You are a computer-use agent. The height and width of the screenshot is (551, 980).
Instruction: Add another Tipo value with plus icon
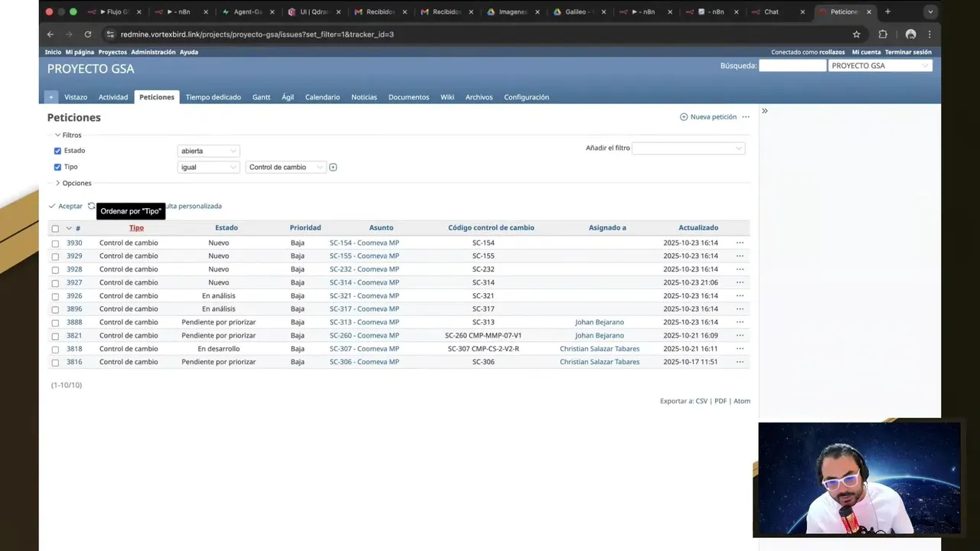tap(333, 167)
